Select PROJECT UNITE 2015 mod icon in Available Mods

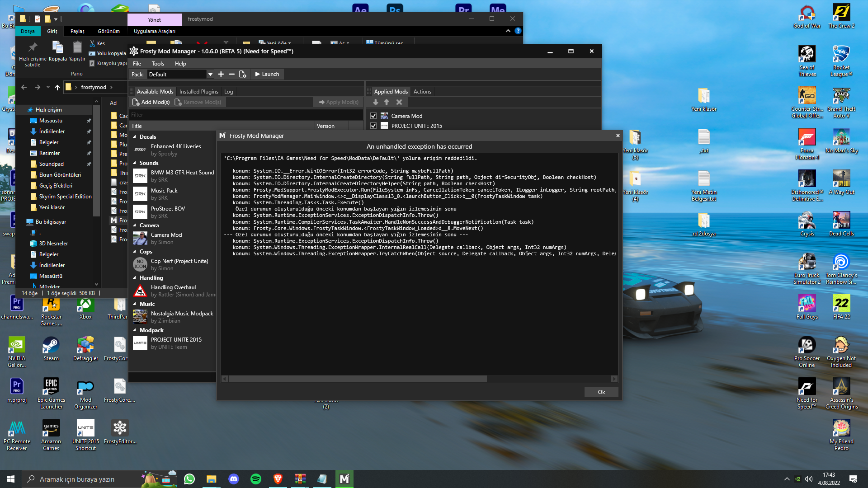[x=140, y=343]
